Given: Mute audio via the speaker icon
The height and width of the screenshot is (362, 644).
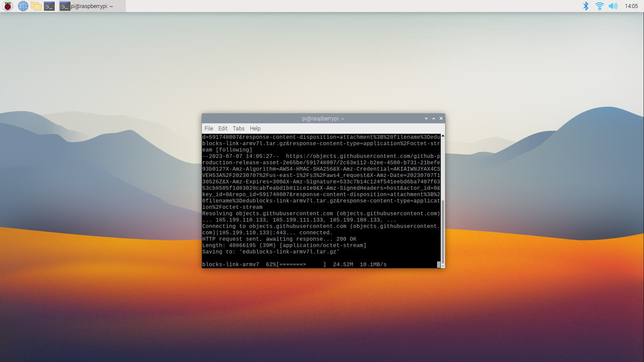Looking at the screenshot, I should pos(613,6).
